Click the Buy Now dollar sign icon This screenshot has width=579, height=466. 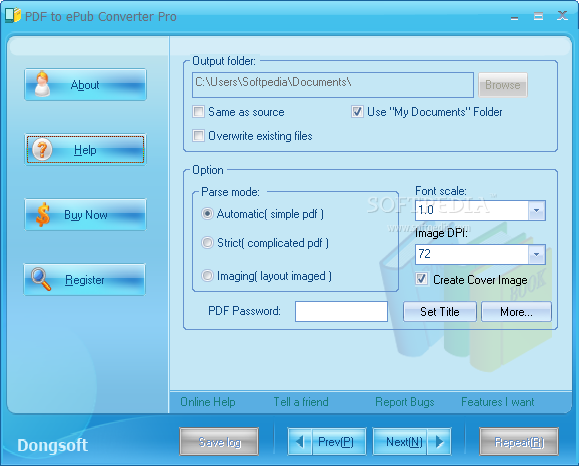[43, 215]
